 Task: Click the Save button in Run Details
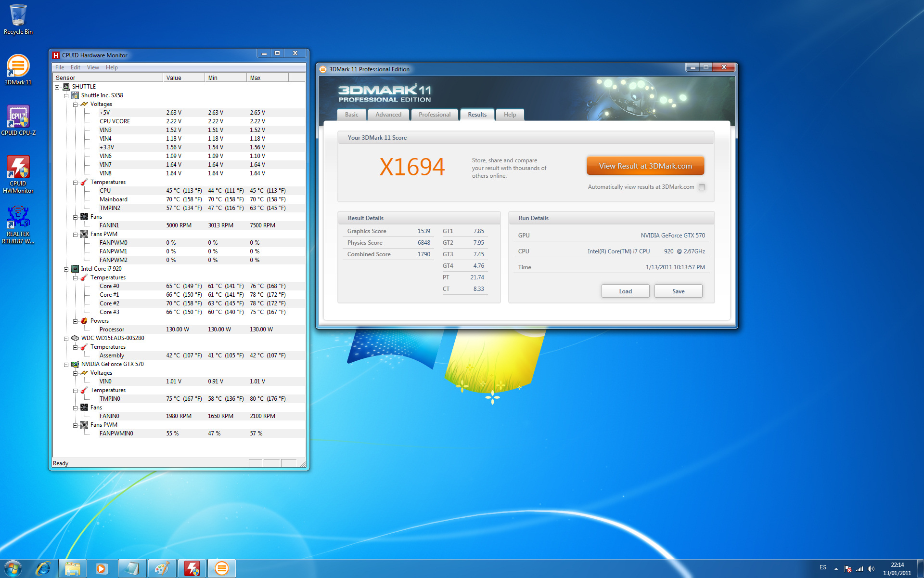click(678, 291)
